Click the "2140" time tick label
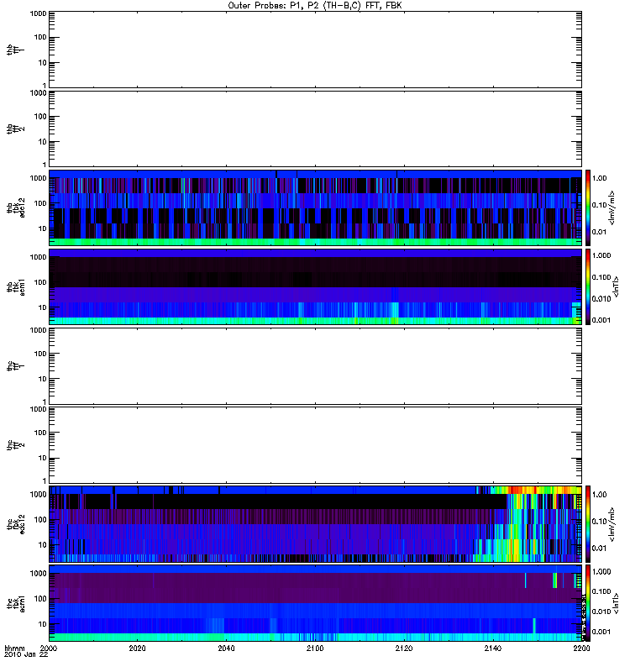The image size is (630, 672). point(493,648)
